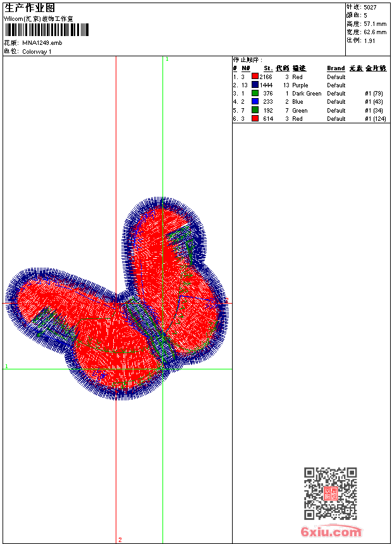Click the stitch count value 5027
The image size is (392, 544).
[370, 8]
